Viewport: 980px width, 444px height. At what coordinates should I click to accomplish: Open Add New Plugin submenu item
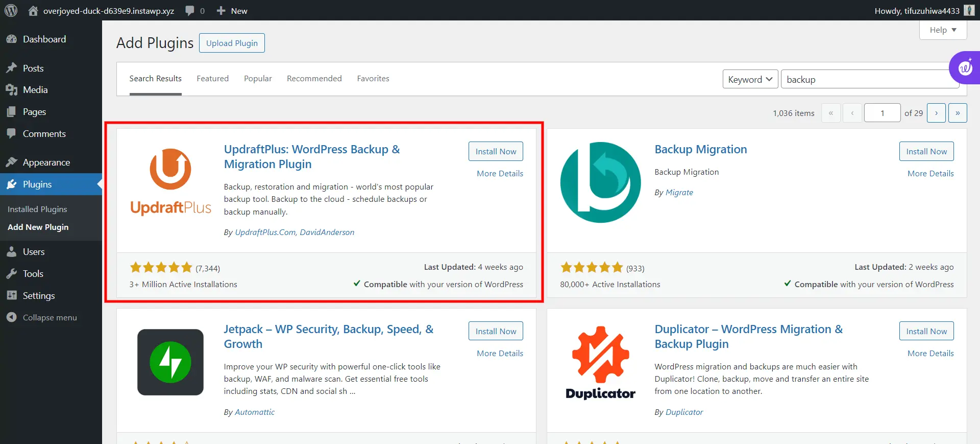click(x=38, y=227)
